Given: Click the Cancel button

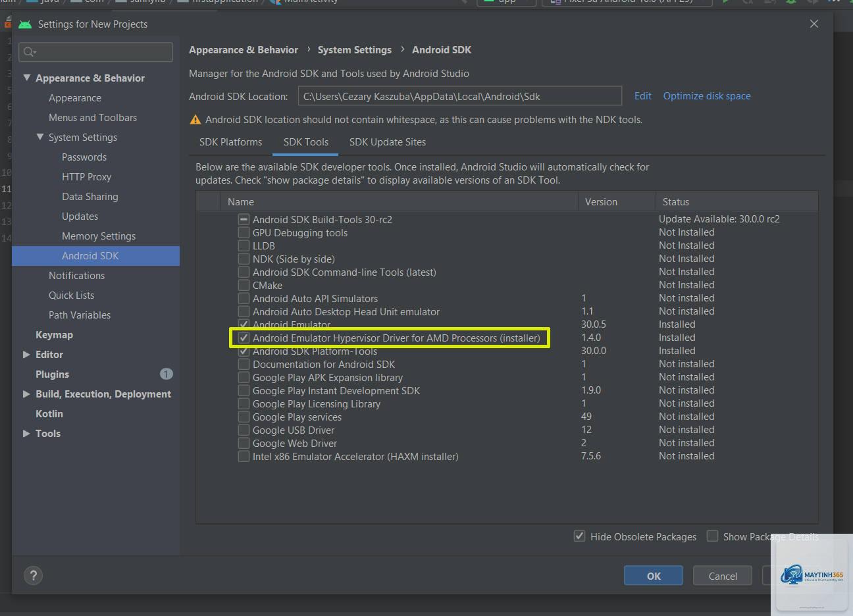Looking at the screenshot, I should [723, 576].
